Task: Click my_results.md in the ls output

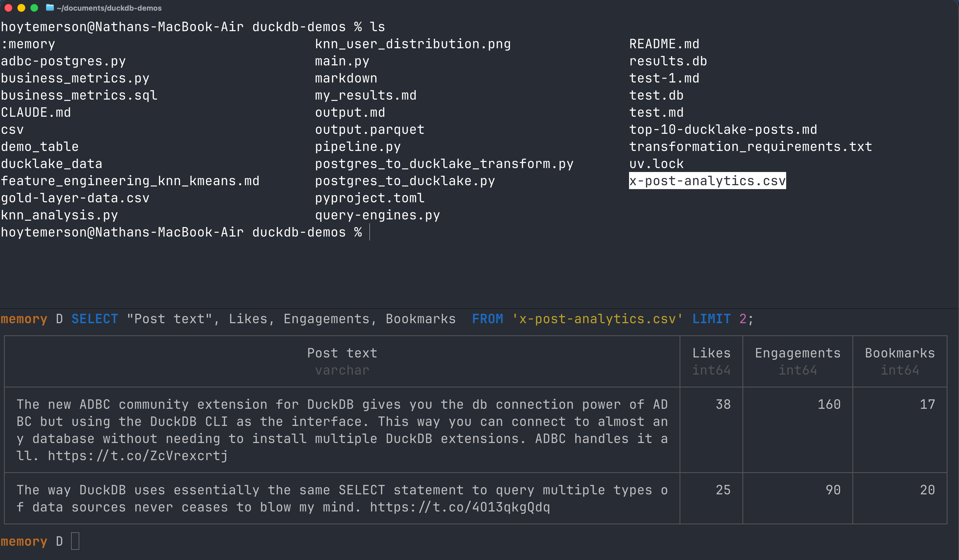Action: pyautogui.click(x=366, y=95)
